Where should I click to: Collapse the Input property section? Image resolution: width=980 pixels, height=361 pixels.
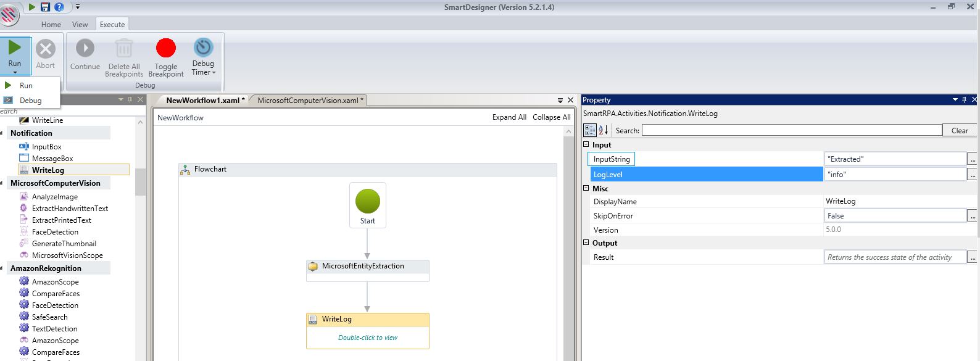coord(586,145)
